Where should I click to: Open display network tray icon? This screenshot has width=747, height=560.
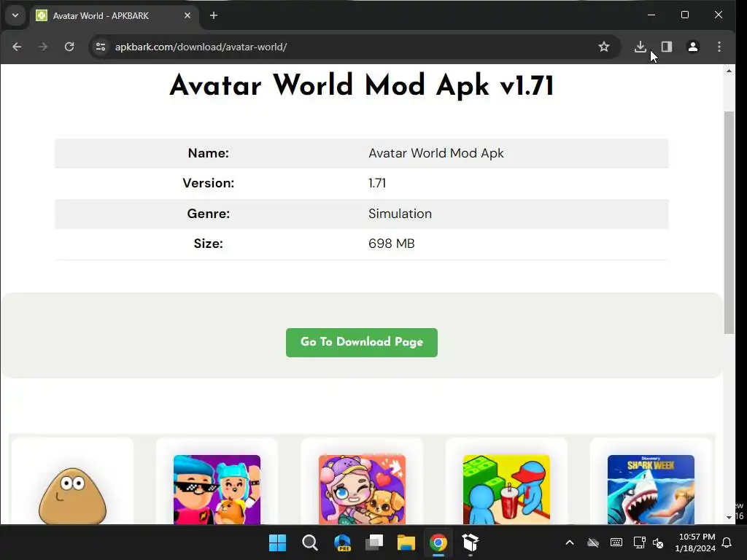tap(639, 542)
